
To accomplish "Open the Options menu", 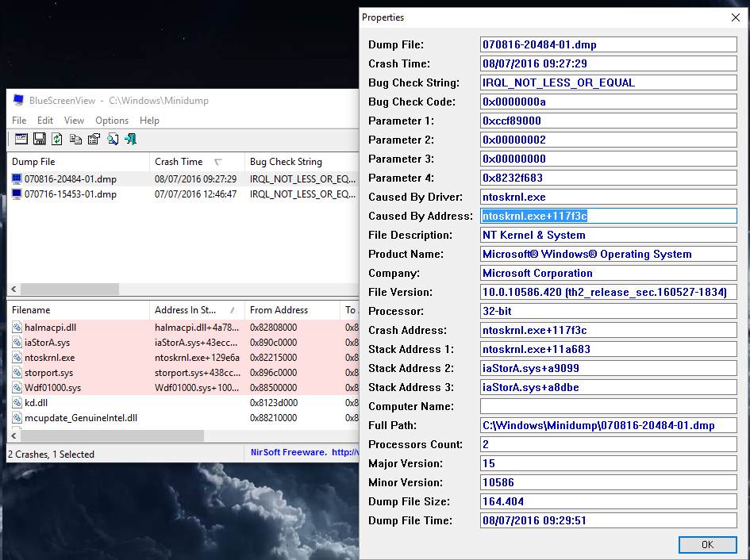I will click(x=112, y=121).
